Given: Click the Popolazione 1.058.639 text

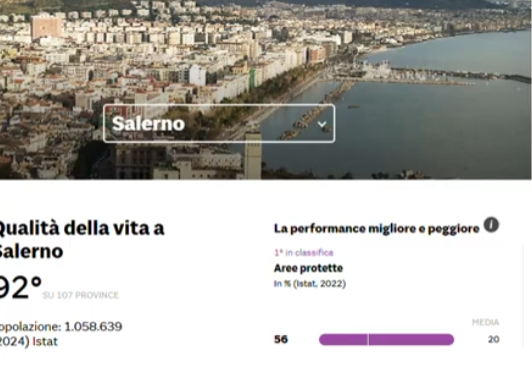Looking at the screenshot, I should click(x=61, y=327).
